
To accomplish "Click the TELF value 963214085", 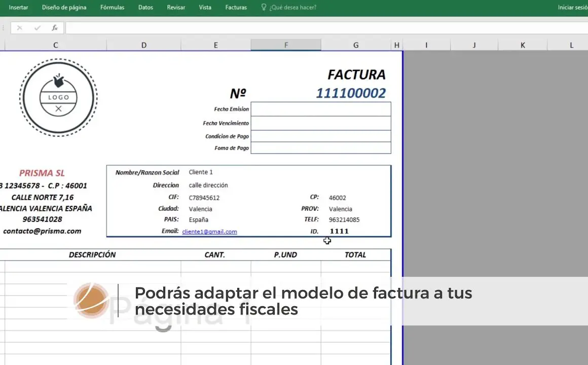I will pyautogui.click(x=344, y=220).
